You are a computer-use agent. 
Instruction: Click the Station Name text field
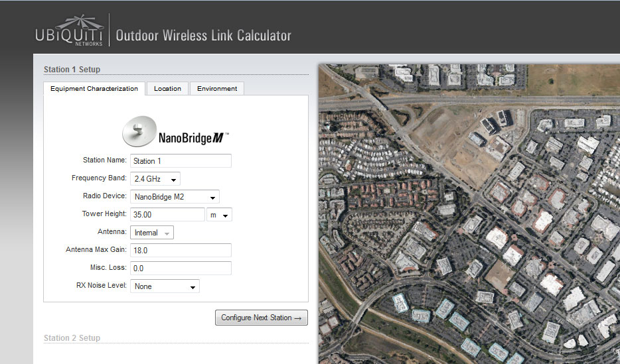pyautogui.click(x=181, y=161)
